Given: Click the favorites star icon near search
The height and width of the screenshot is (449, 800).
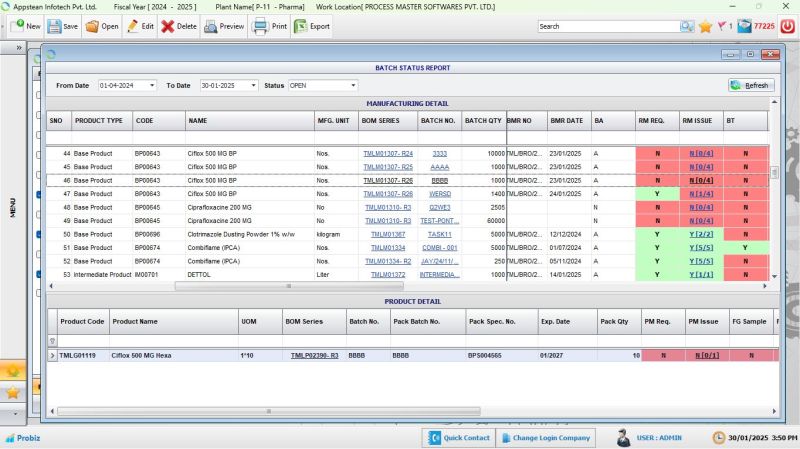Looking at the screenshot, I should pyautogui.click(x=705, y=26).
